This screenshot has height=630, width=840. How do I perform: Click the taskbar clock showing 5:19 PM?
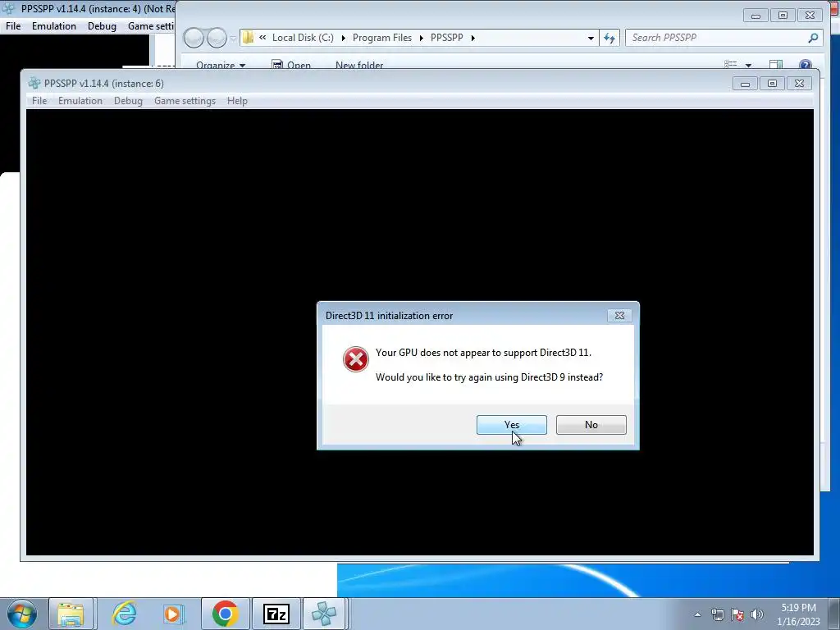tap(798, 614)
